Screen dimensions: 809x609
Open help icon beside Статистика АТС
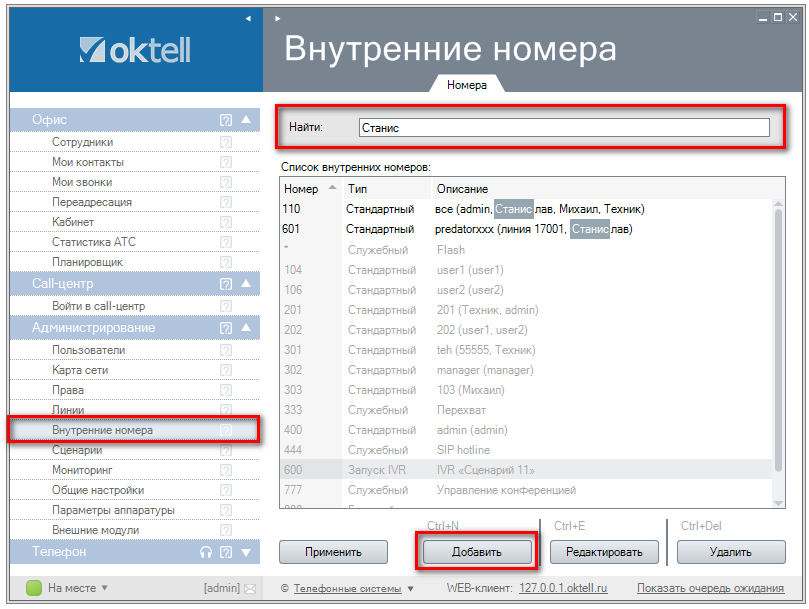(226, 243)
